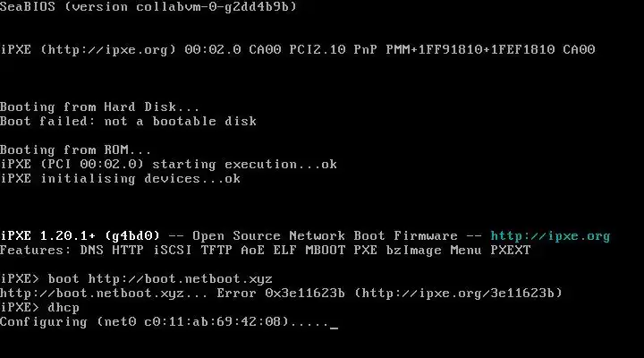Viewport: 644px width, 358px height.
Task: Click the '(http://ipxe.org)' text in PCI line
Action: click(108, 50)
